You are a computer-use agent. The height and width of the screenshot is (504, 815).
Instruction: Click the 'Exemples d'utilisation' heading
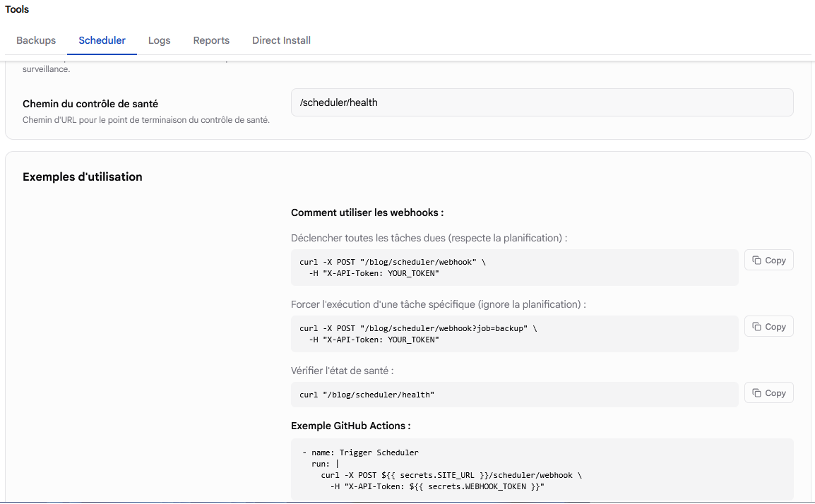[82, 176]
